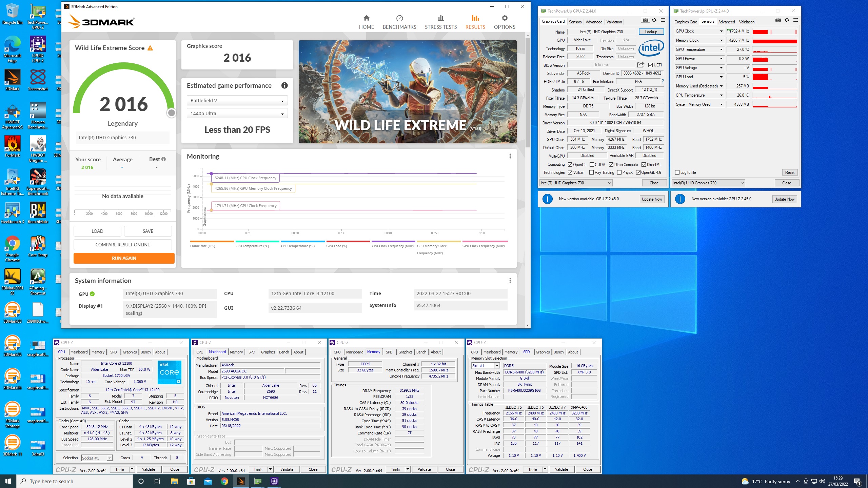Toggle UEFI checkbox in GPU-Z
The height and width of the screenshot is (488, 868).
point(650,65)
